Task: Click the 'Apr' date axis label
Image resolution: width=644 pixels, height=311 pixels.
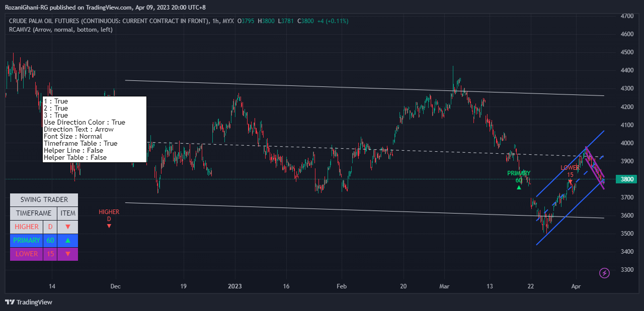Action: pos(576,286)
